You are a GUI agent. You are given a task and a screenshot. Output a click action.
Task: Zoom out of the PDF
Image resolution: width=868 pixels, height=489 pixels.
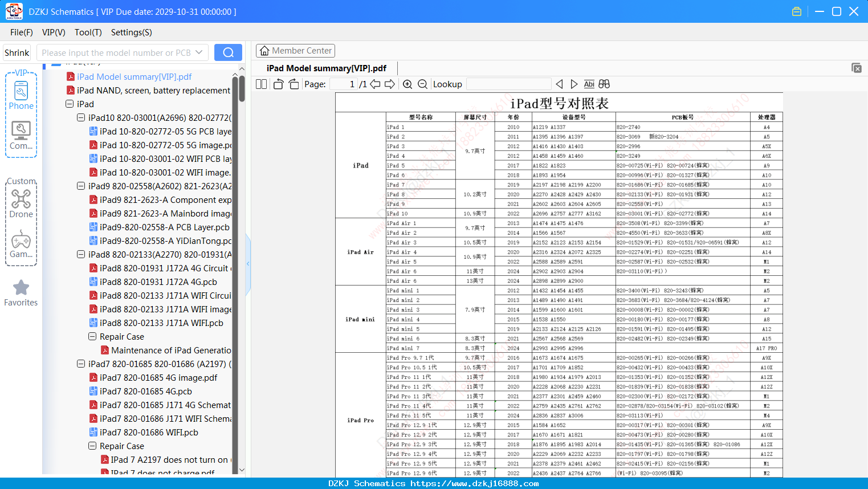(x=422, y=84)
